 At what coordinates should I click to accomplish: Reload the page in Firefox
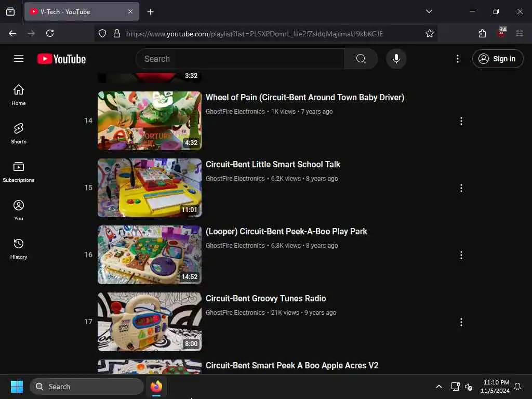(x=50, y=33)
